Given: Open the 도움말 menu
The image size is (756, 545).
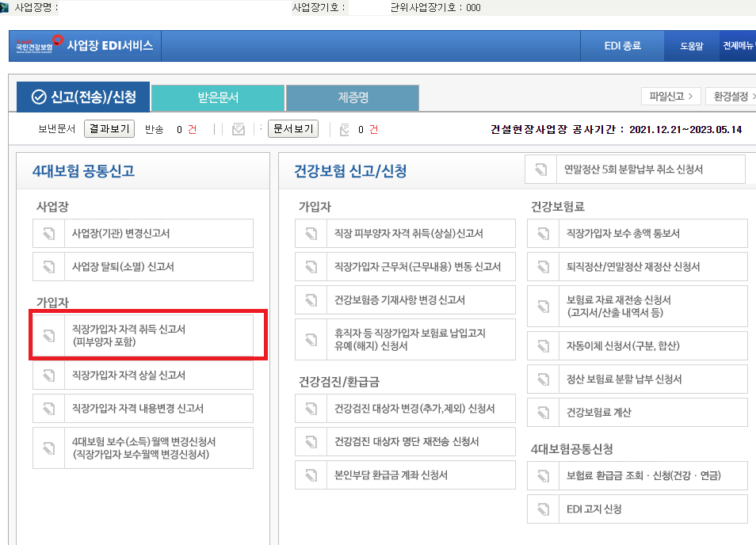Looking at the screenshot, I should pos(691,46).
